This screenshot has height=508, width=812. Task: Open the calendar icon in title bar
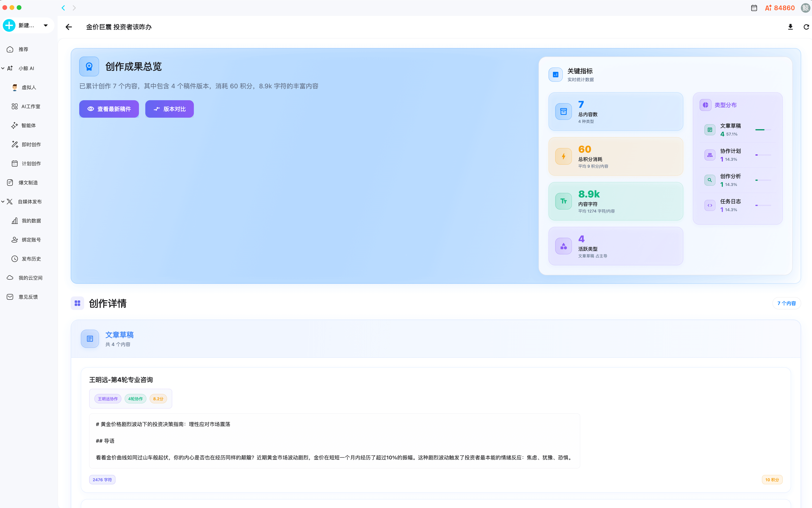[754, 8]
